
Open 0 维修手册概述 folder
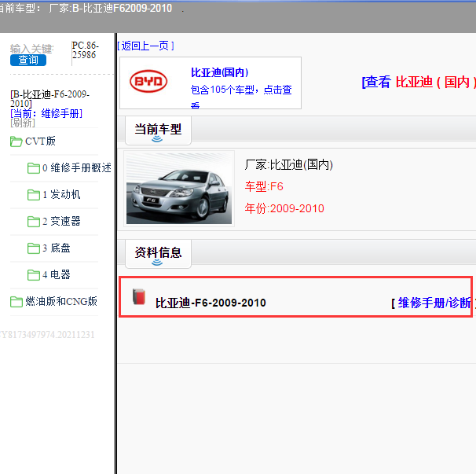point(77,167)
